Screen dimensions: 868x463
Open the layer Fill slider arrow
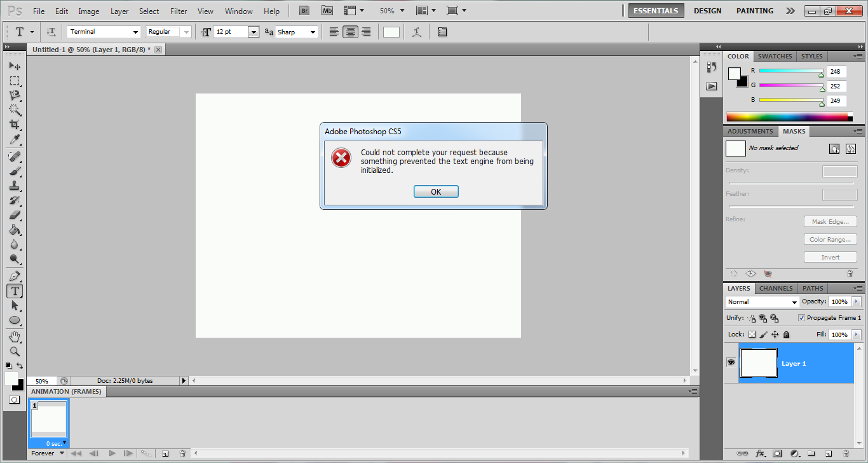[x=857, y=335]
